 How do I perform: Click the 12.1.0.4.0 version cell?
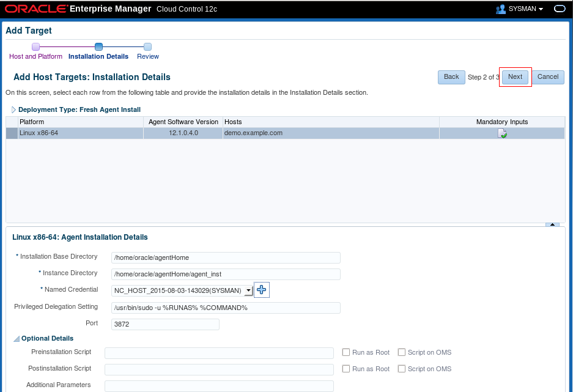pos(183,133)
